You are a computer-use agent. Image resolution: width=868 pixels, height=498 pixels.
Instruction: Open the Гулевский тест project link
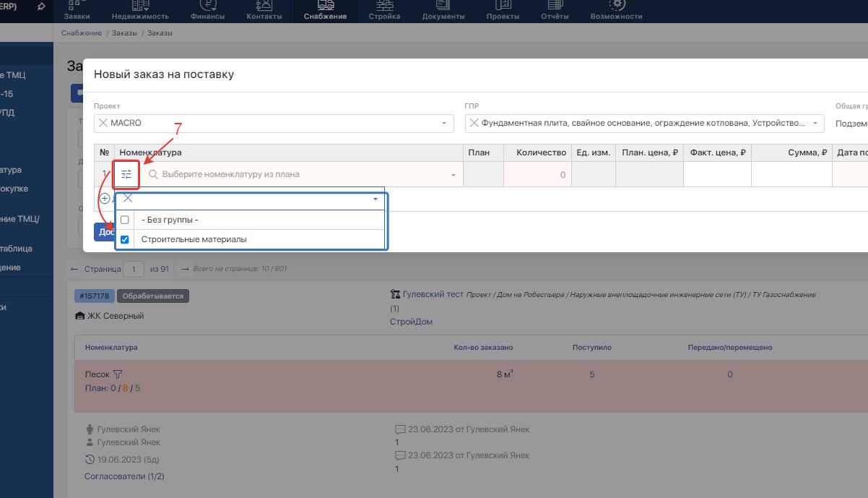pyautogui.click(x=433, y=294)
